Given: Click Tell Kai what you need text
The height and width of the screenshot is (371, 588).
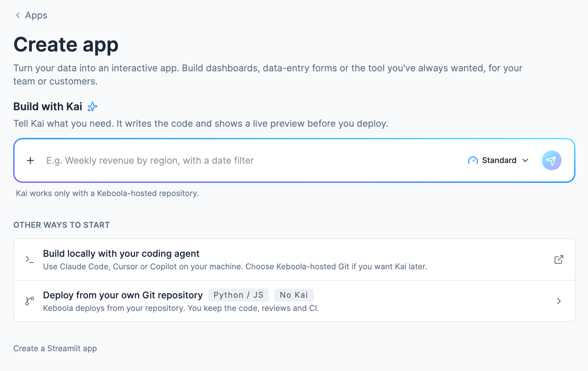Looking at the screenshot, I should point(201,124).
